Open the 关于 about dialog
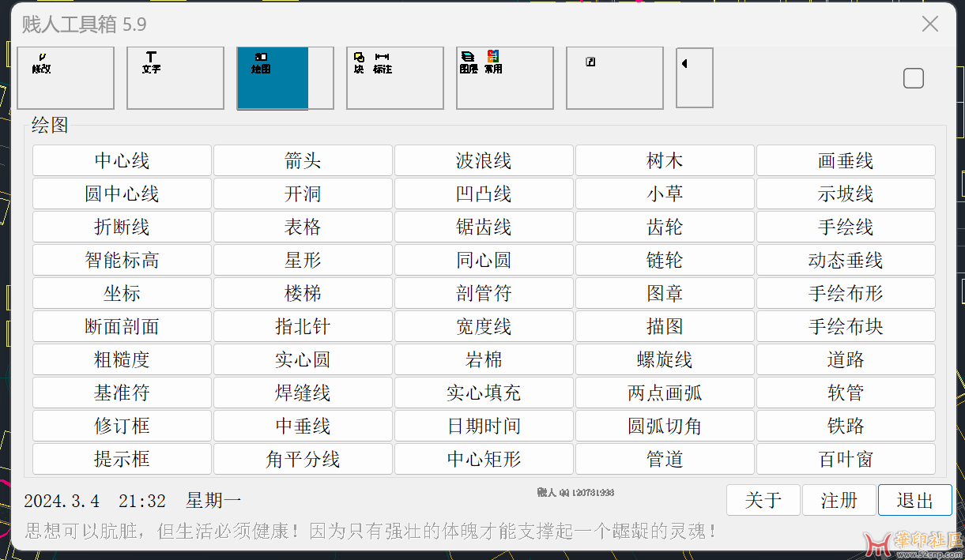The height and width of the screenshot is (560, 965). 763,500
